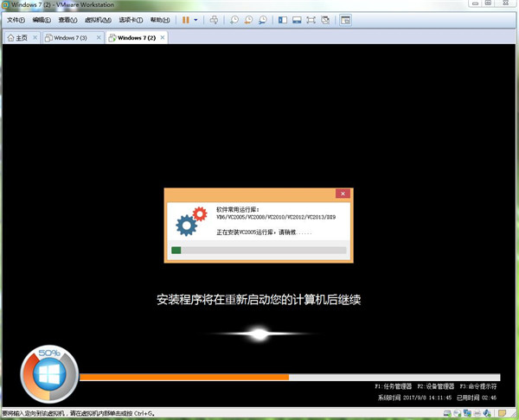Open the 编辑(E) menu
519x420 pixels.
pyautogui.click(x=42, y=20)
